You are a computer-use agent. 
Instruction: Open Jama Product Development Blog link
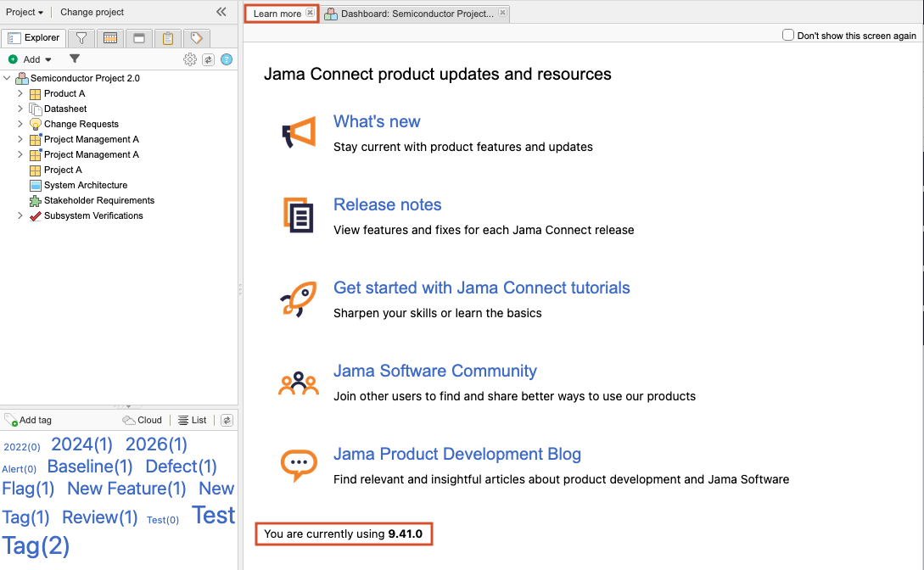[457, 454]
